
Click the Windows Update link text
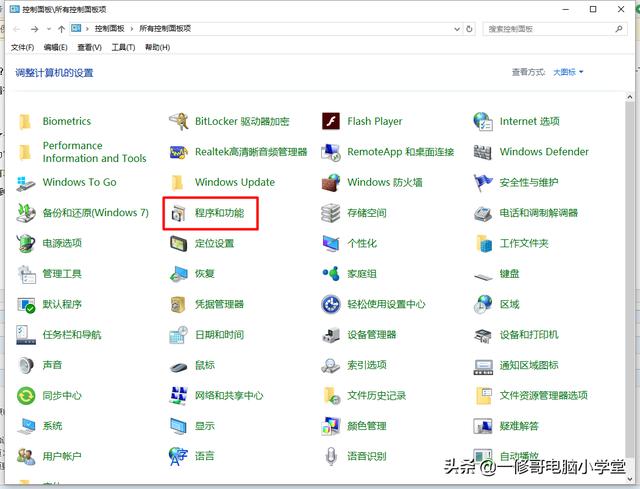click(x=235, y=182)
